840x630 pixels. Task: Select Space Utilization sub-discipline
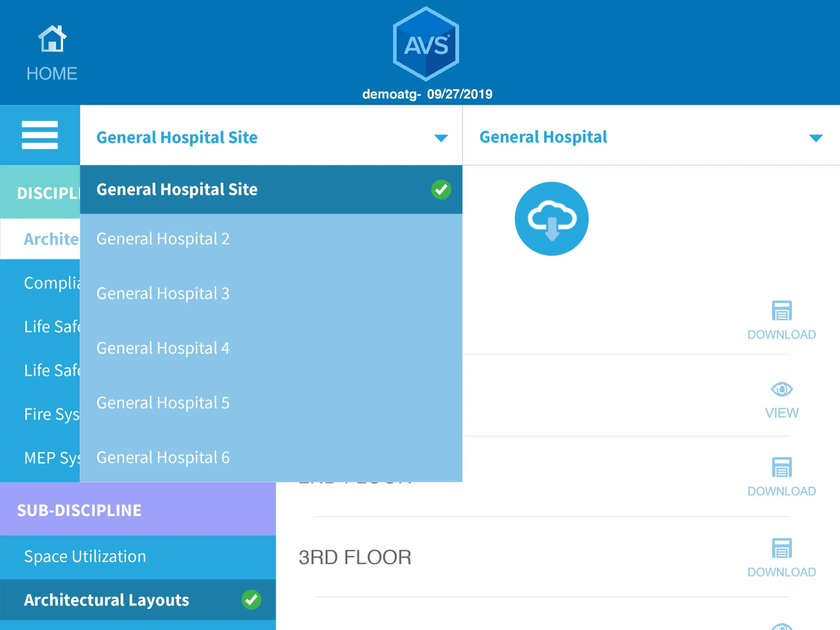(x=85, y=557)
